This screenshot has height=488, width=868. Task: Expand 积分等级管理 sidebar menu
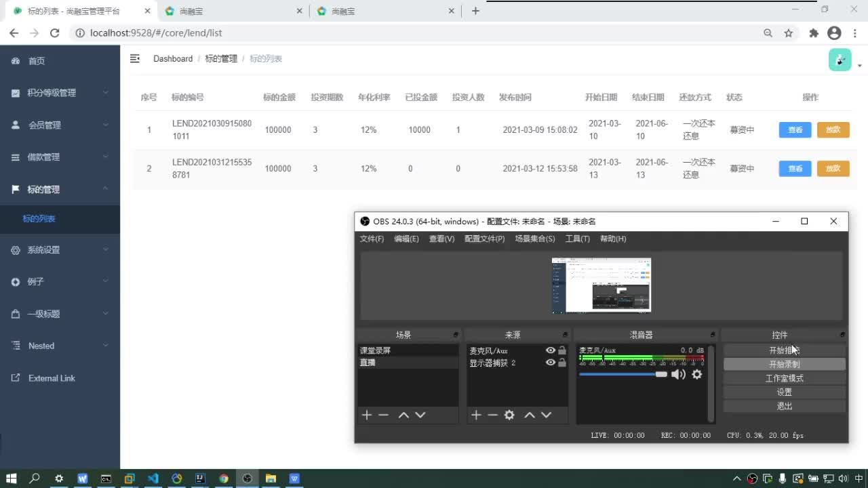tap(60, 93)
